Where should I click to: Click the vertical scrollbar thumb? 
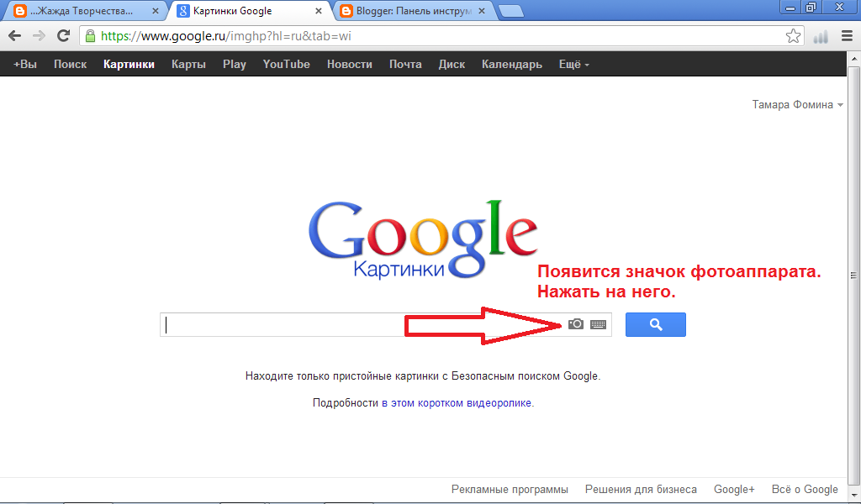point(854,274)
